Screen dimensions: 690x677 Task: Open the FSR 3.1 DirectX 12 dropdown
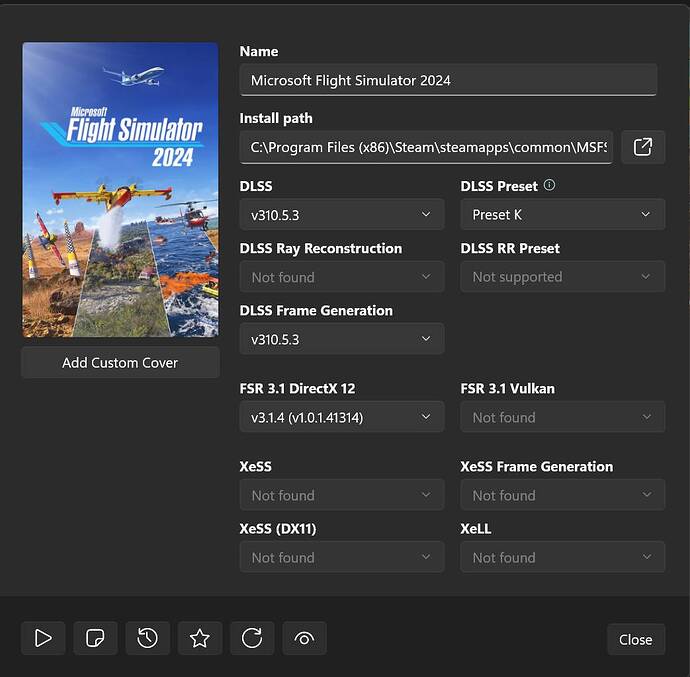coord(342,417)
